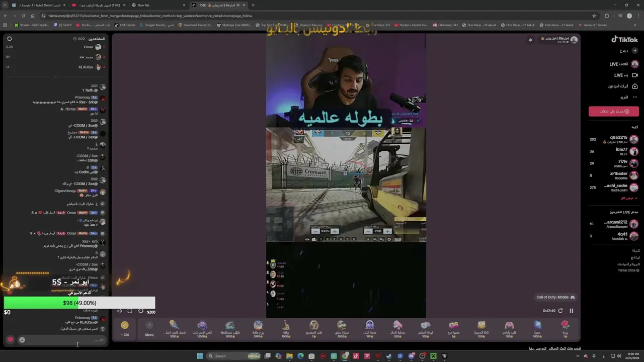
Task: Click the TikTok logo
Action: coord(624,40)
